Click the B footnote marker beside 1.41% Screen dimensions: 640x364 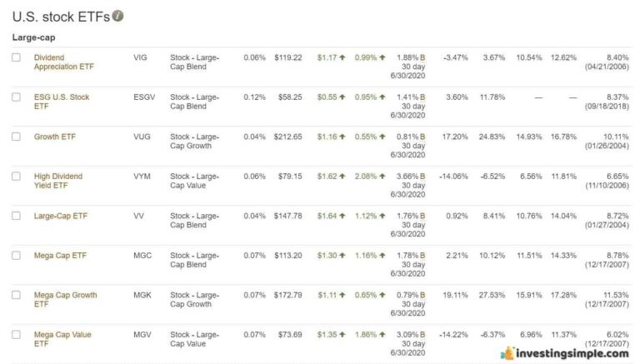click(x=422, y=97)
